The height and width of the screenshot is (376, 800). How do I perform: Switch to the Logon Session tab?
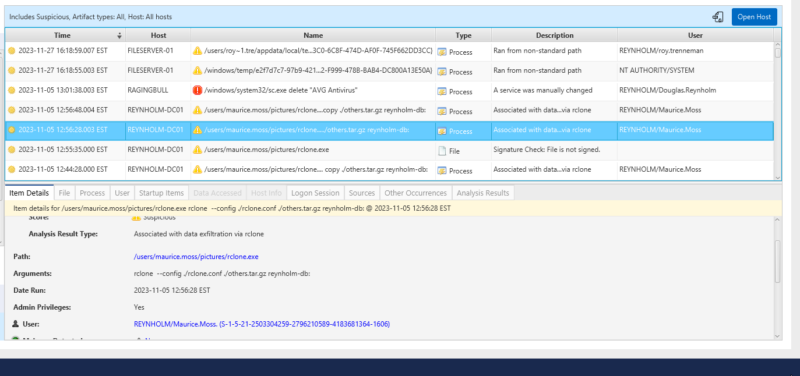[315, 193]
